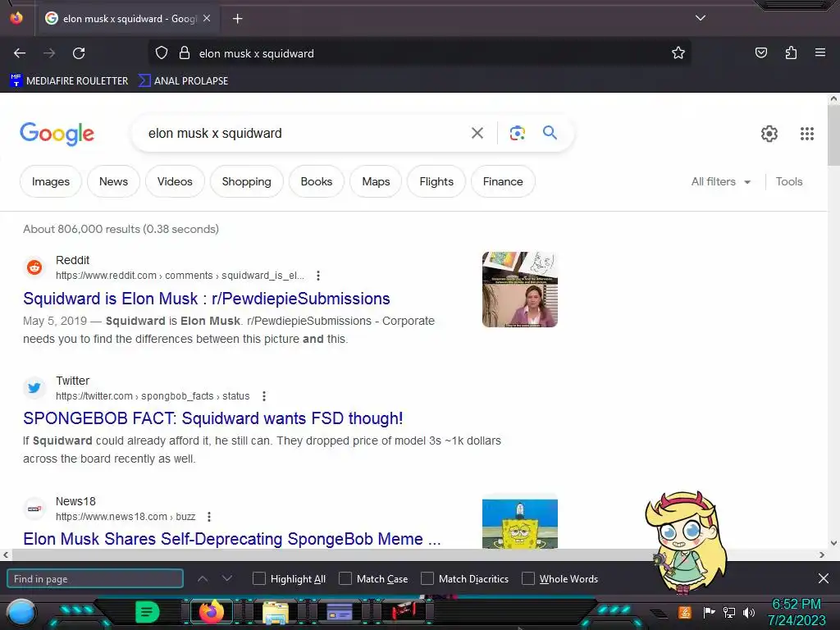Open the blue Start orb

21,614
